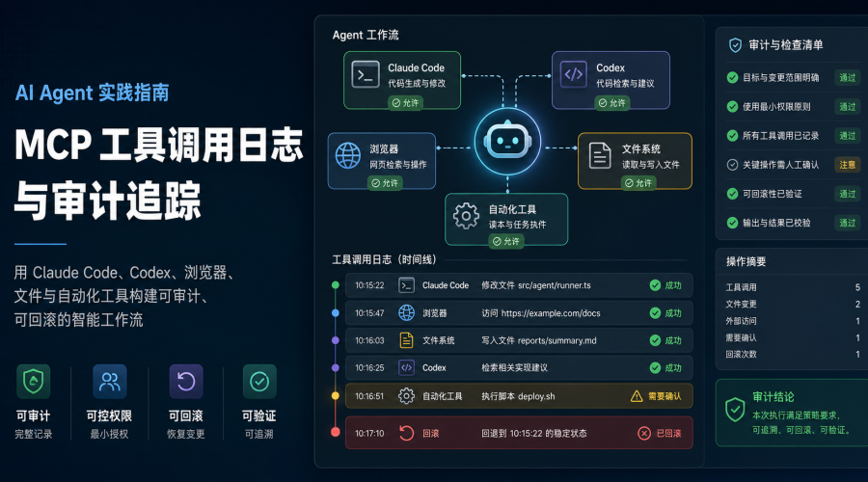
Task: Click the 允许 badge on the 文件系统 card
Action: click(x=638, y=183)
